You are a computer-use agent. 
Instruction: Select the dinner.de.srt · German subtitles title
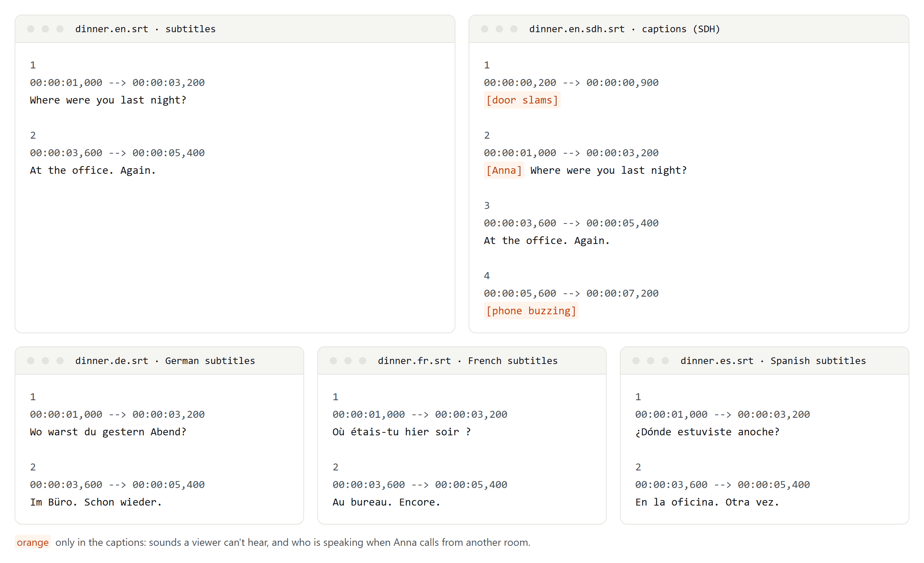[165, 361]
